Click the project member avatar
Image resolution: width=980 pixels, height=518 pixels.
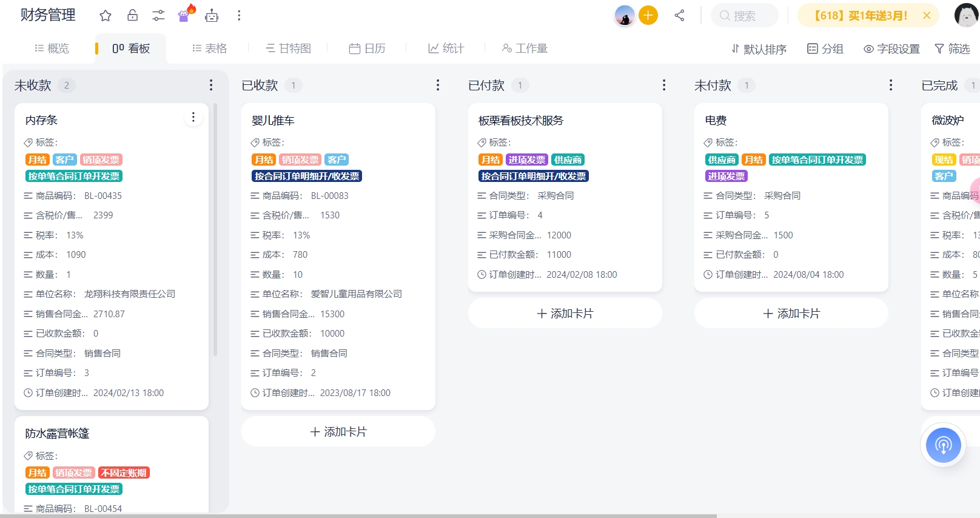point(625,15)
